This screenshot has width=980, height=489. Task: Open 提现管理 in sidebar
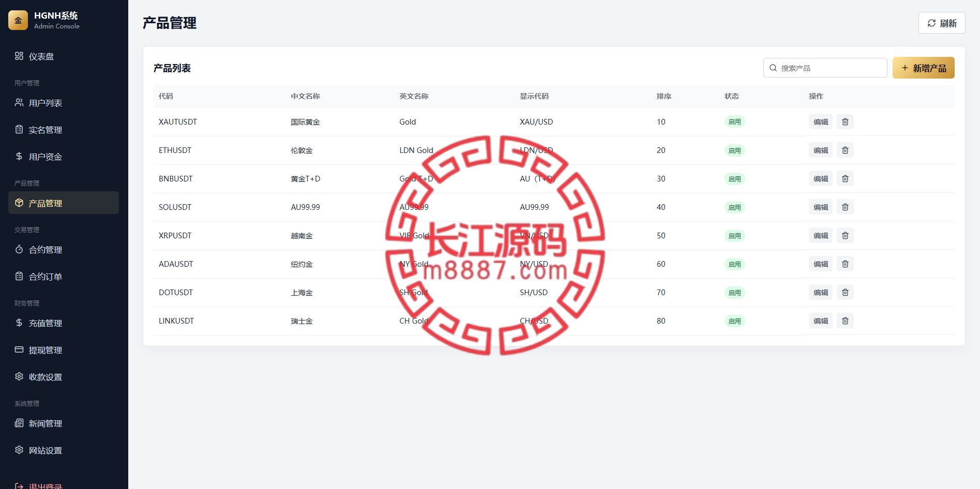tap(64, 350)
